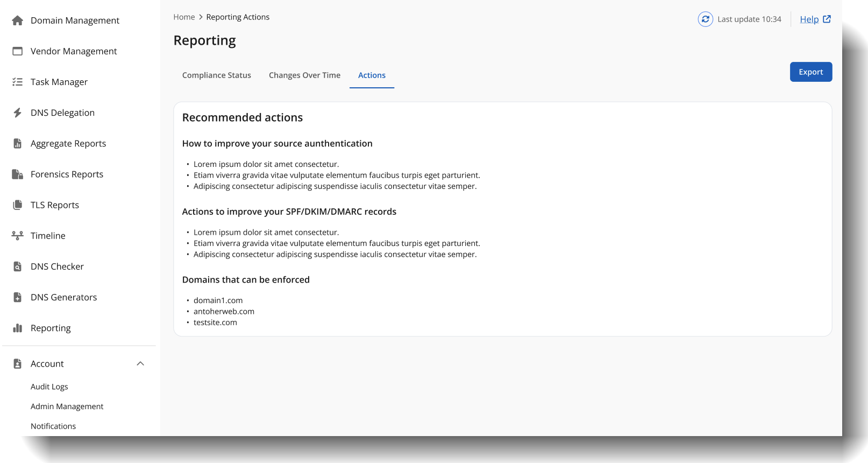This screenshot has width=868, height=463.
Task: Click the refresh icon beside Last update
Action: click(705, 19)
